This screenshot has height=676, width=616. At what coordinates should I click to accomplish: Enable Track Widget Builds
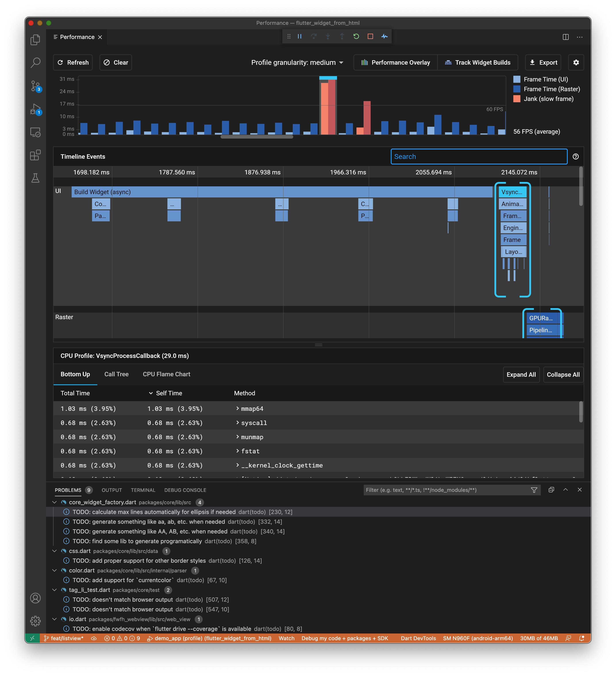[478, 62]
